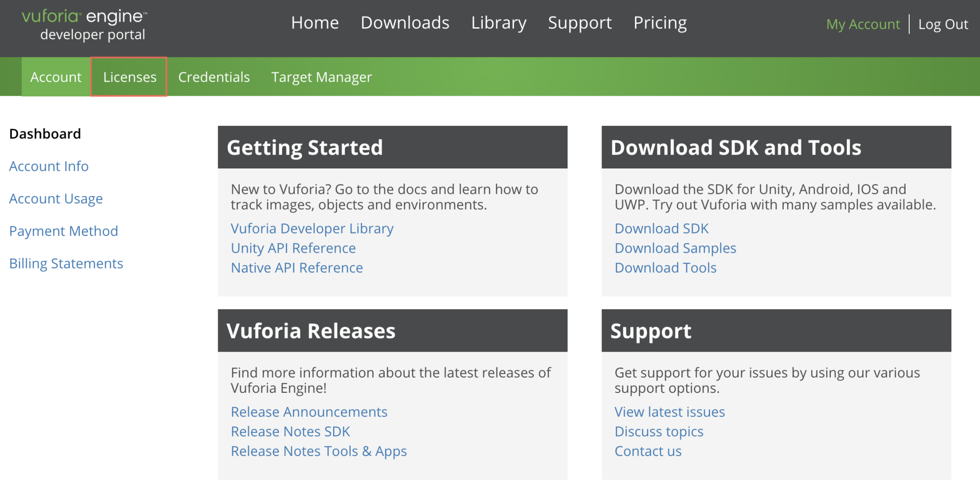Open Unity API Reference
This screenshot has height=502, width=980.
[293, 248]
